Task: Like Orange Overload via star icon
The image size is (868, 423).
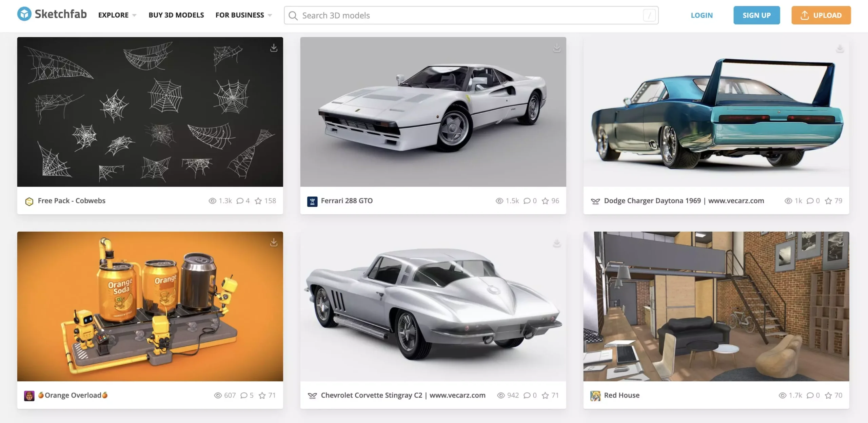Action: [x=262, y=396]
